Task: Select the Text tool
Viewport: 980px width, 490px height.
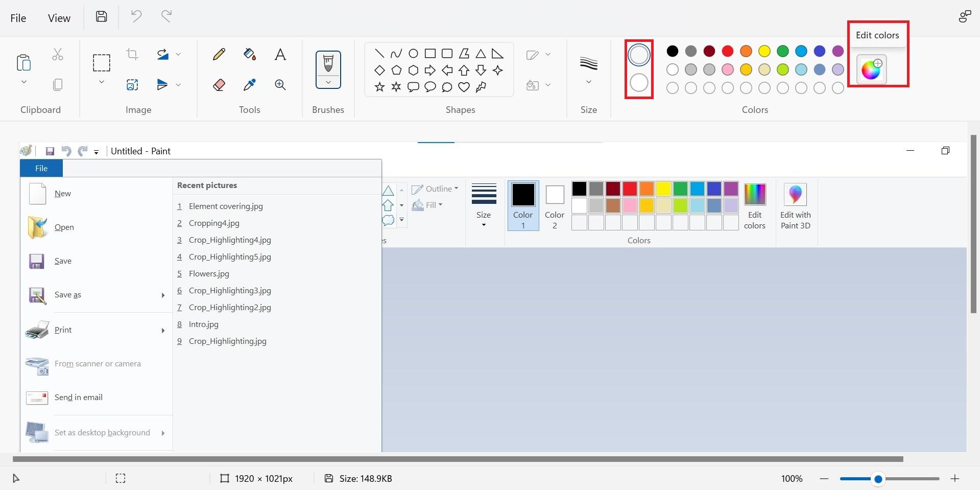Action: 280,54
